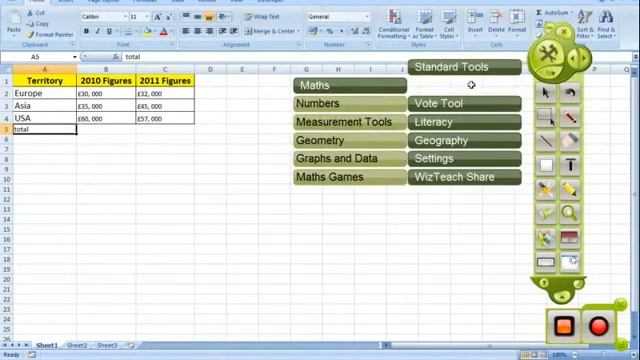Image resolution: width=640 pixels, height=360 pixels.
Task: Click the Cut scissors icon
Action: 31,13
